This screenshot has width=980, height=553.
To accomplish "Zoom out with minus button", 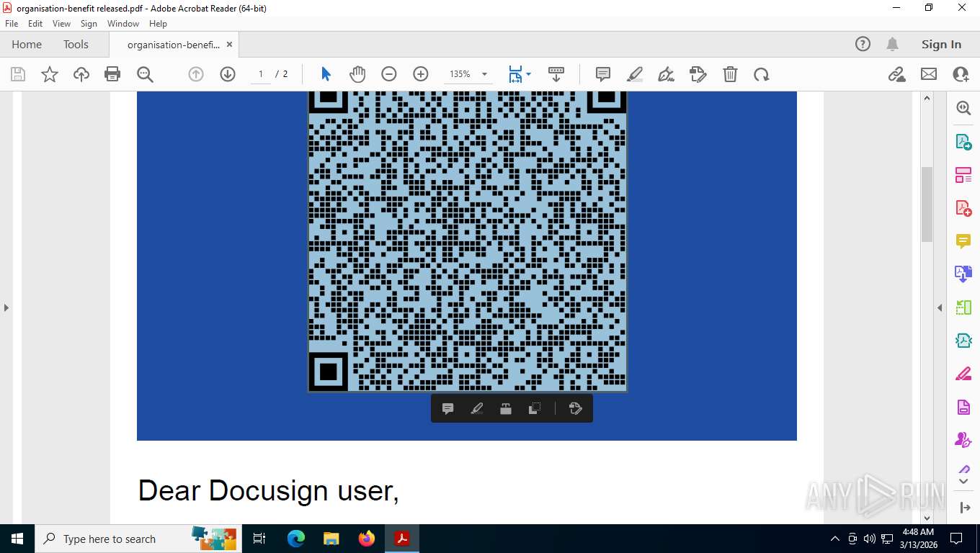I will coord(389,74).
